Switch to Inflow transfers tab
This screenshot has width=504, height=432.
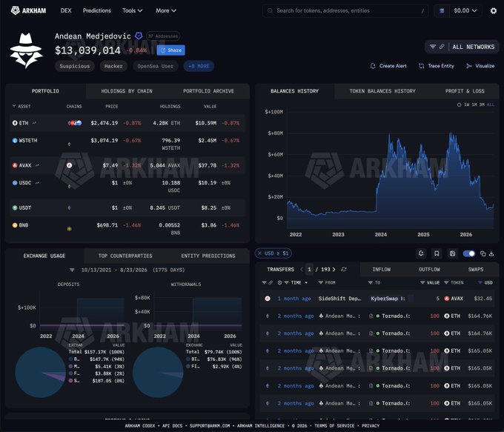[381, 270]
